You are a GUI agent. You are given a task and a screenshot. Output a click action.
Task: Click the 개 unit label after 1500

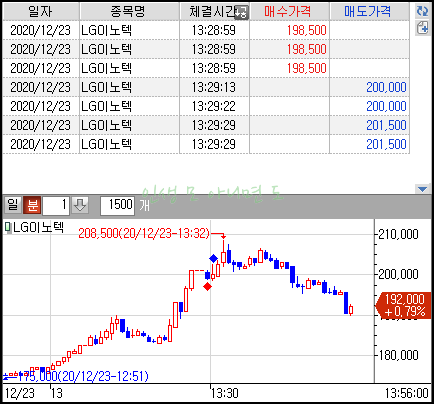pyautogui.click(x=144, y=206)
